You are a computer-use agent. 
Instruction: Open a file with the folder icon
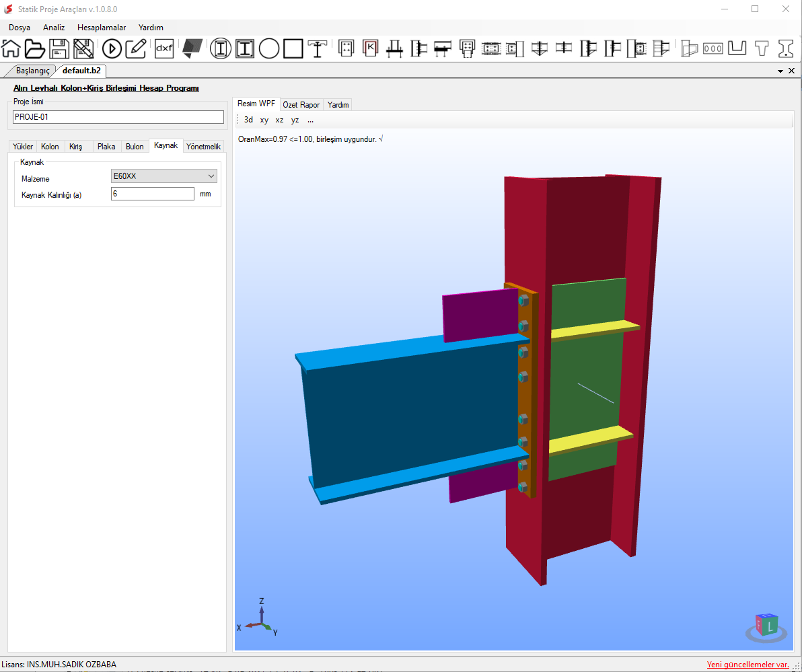[x=35, y=48]
